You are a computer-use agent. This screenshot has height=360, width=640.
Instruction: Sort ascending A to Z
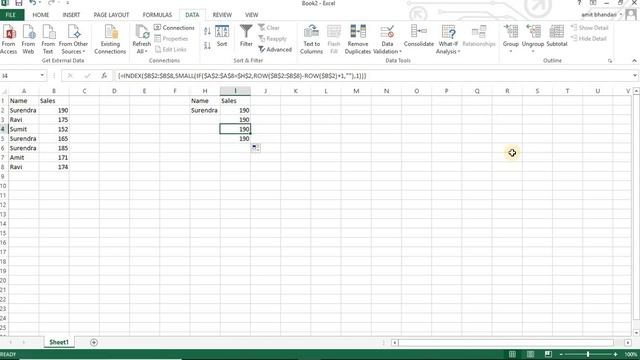point(207,31)
